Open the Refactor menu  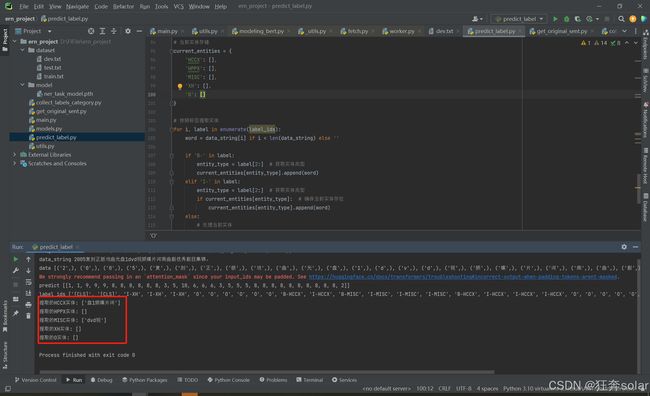click(x=123, y=6)
